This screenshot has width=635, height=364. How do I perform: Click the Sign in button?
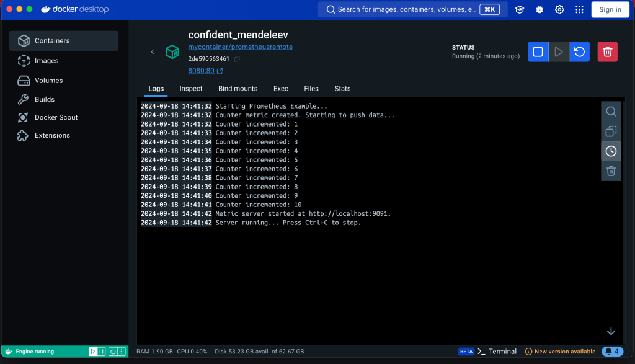coord(610,9)
